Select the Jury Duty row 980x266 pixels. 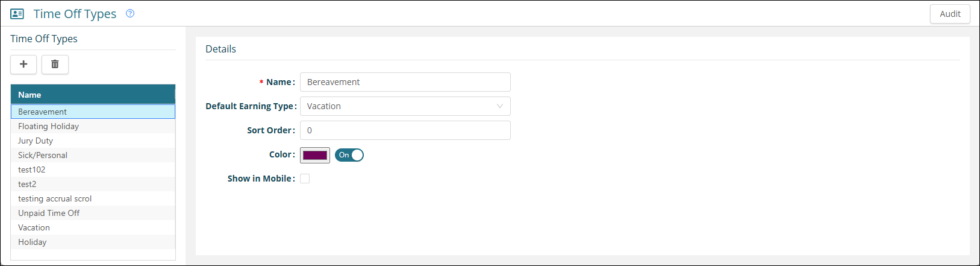(x=36, y=141)
